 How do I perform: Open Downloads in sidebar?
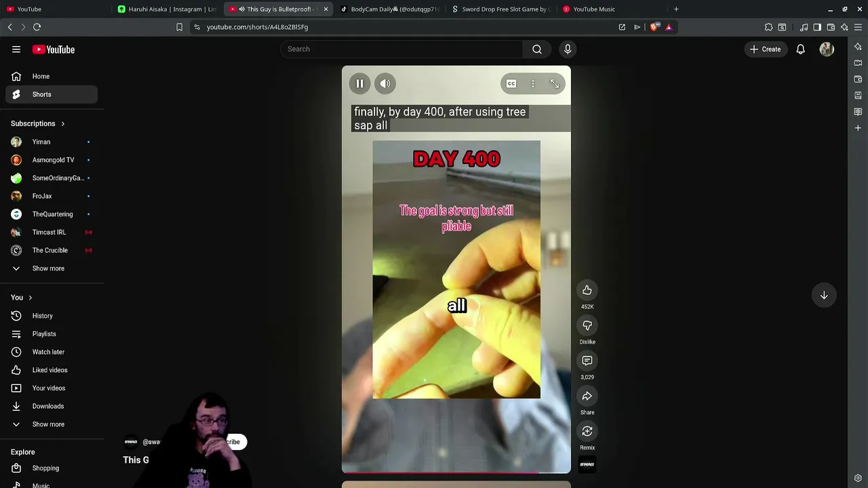coord(52,406)
